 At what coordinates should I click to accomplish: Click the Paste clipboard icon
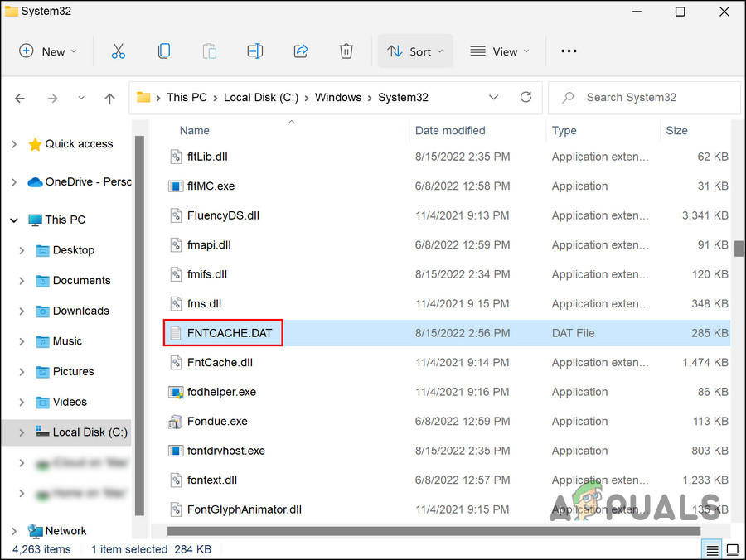click(210, 51)
